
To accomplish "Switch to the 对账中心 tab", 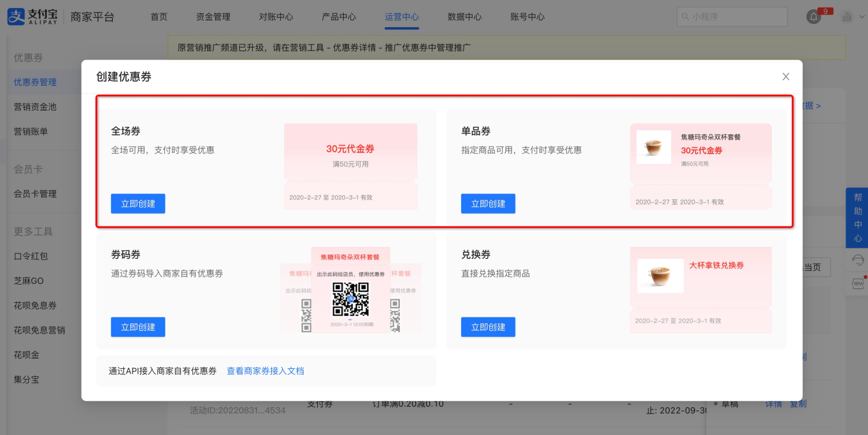I will click(x=276, y=17).
